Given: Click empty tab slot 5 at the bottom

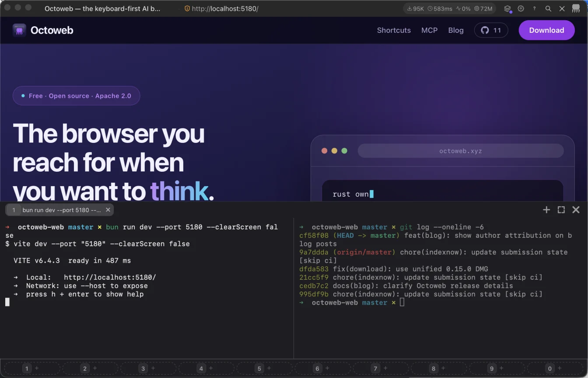Looking at the screenshot, I should tap(265, 368).
